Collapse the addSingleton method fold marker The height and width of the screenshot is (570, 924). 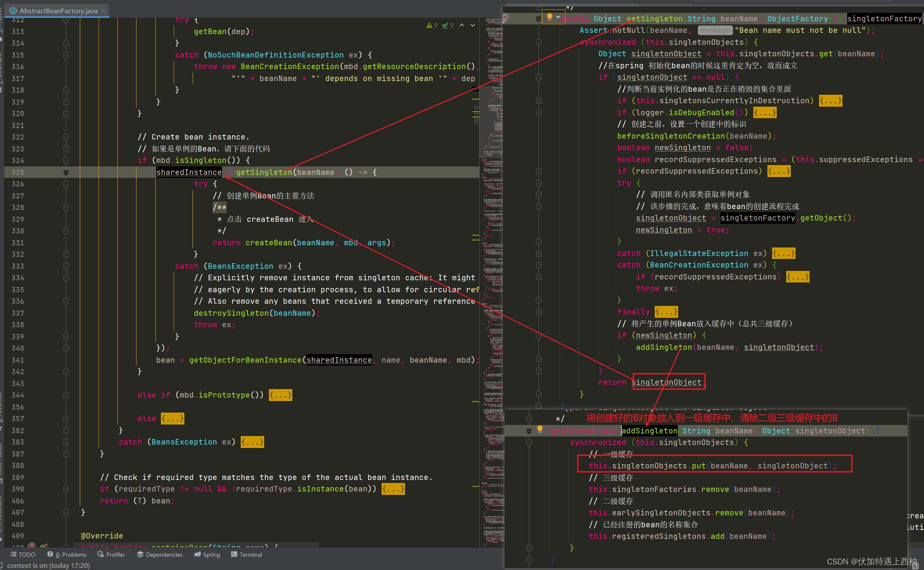pyautogui.click(x=529, y=431)
